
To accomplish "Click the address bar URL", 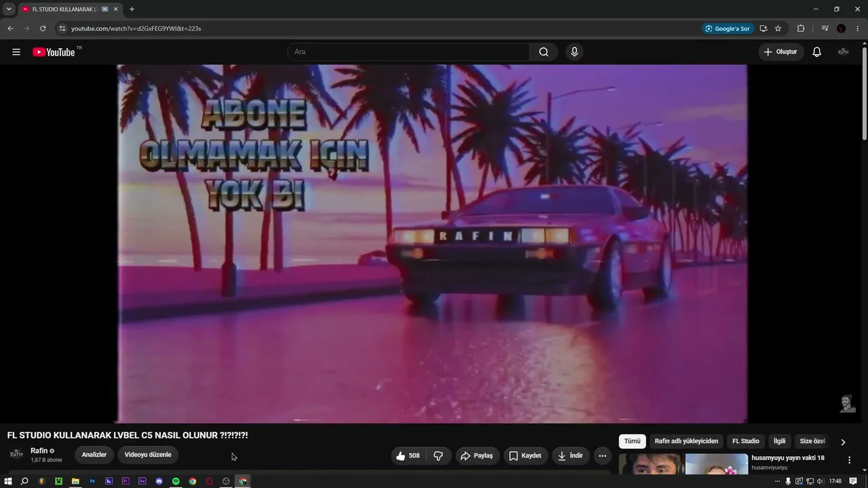I will coord(136,28).
